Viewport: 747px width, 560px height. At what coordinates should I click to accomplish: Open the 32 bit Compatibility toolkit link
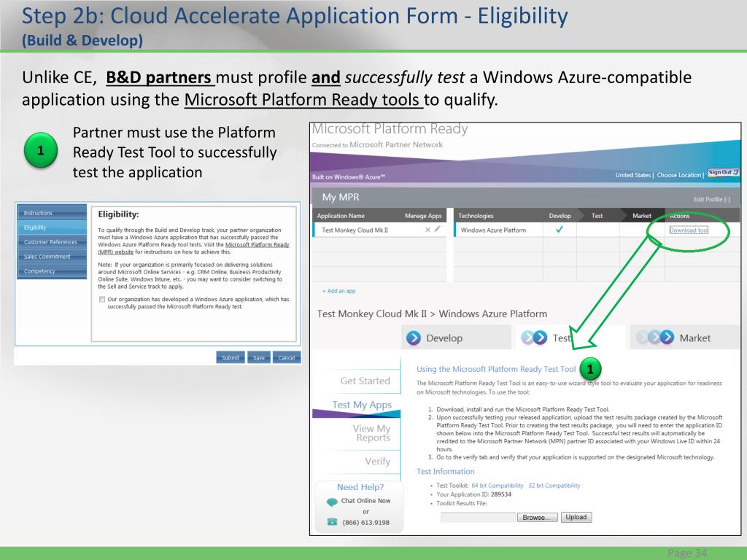click(554, 486)
